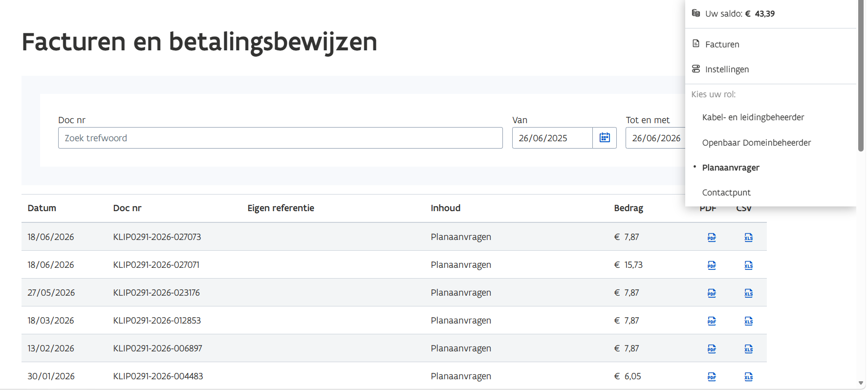
Task: Focus the Doc nr search field
Action: [280, 138]
